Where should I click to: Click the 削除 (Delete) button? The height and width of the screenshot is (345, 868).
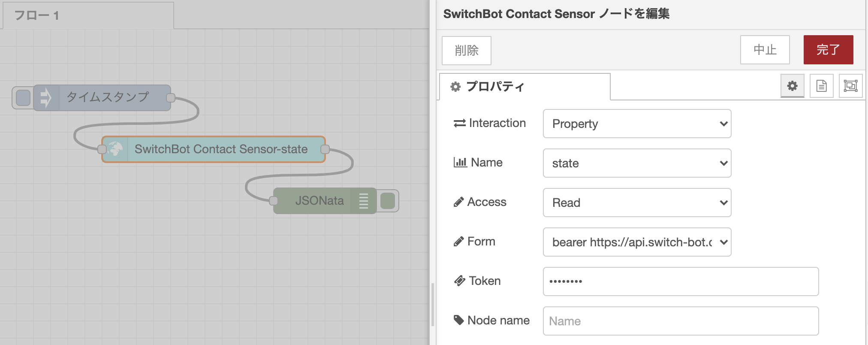click(466, 51)
